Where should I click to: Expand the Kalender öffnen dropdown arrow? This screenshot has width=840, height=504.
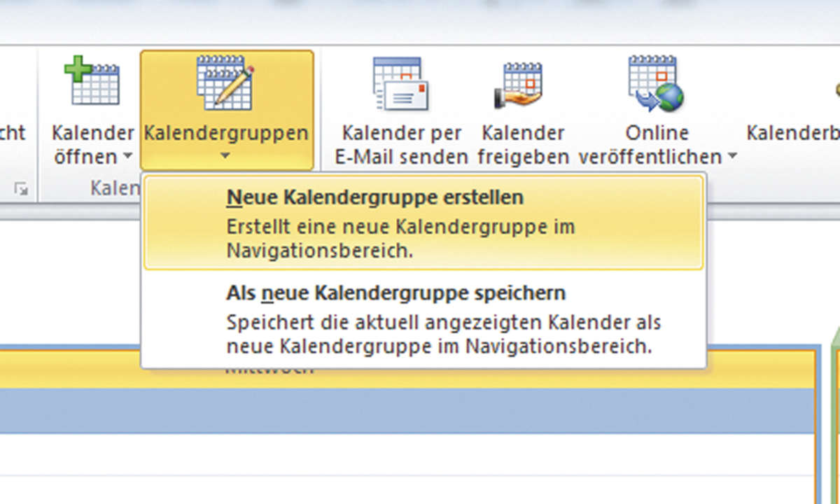tap(127, 156)
